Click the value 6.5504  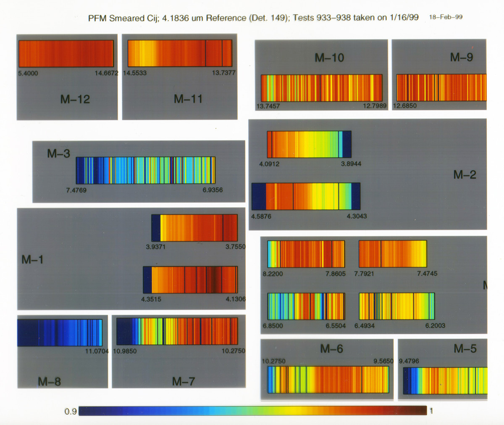coord(336,326)
